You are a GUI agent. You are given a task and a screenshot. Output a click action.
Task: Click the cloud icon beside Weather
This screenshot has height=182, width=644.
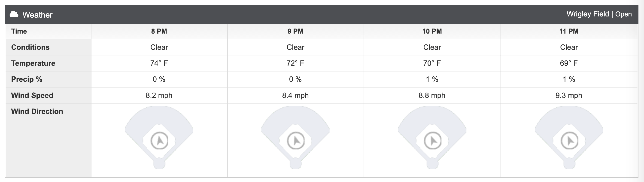[x=14, y=14]
